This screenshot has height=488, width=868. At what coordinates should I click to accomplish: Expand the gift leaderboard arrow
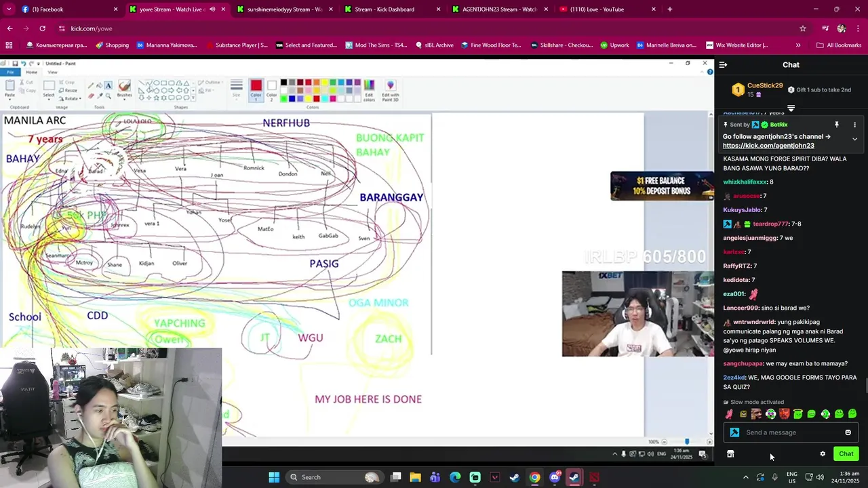pos(791,108)
